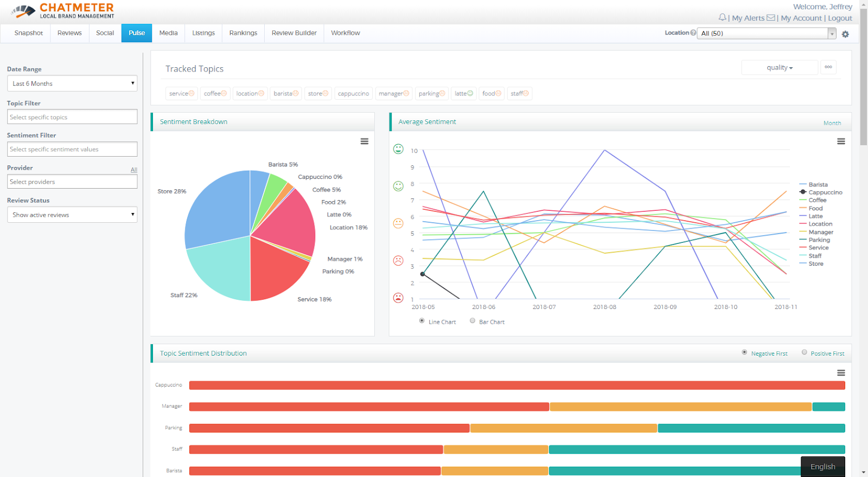868x477 pixels.
Task: Click the Chatmeter logo
Action: (x=62, y=10)
